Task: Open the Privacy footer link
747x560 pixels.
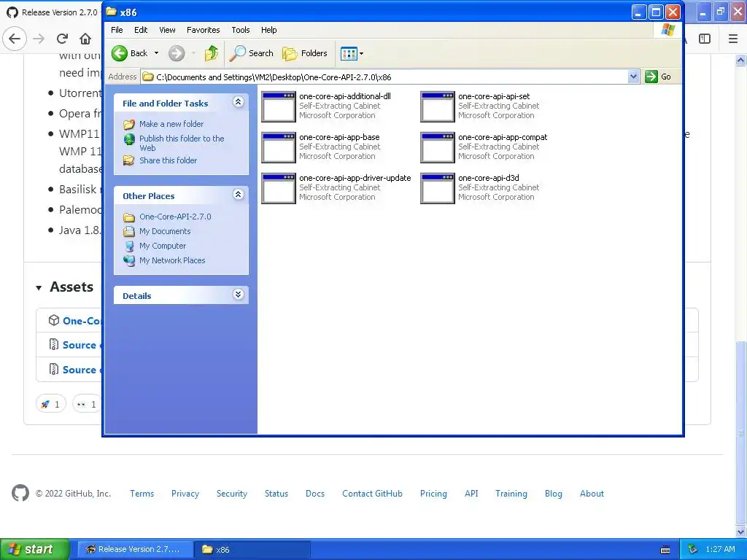Action: point(185,494)
